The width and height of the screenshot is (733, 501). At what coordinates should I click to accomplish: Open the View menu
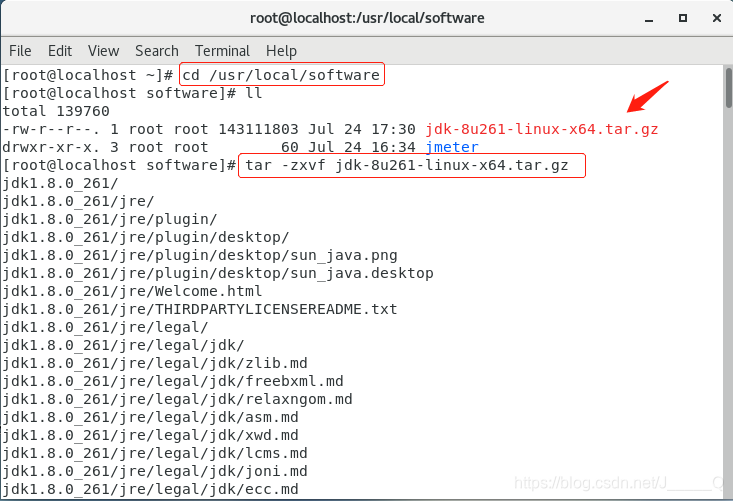(103, 50)
